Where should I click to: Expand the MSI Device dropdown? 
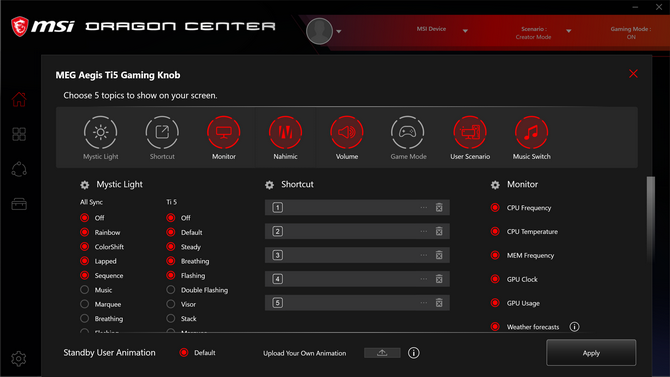465,31
